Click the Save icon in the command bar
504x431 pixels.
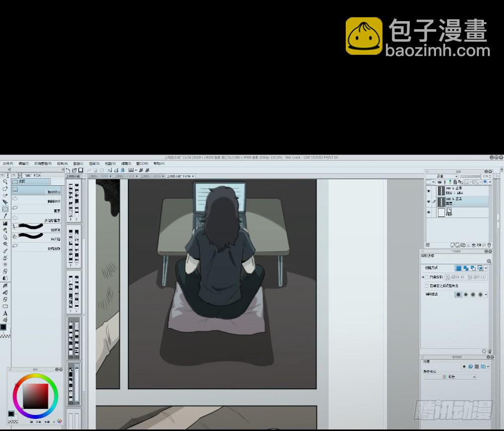(x=81, y=170)
